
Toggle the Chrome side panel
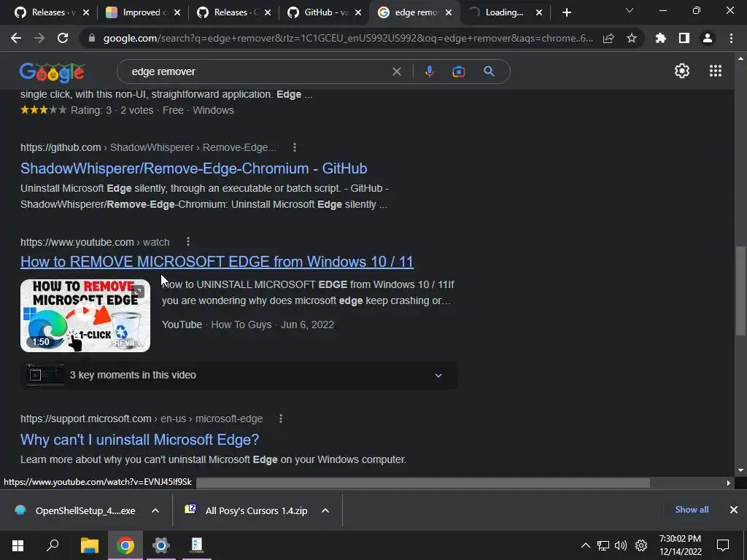(x=684, y=38)
